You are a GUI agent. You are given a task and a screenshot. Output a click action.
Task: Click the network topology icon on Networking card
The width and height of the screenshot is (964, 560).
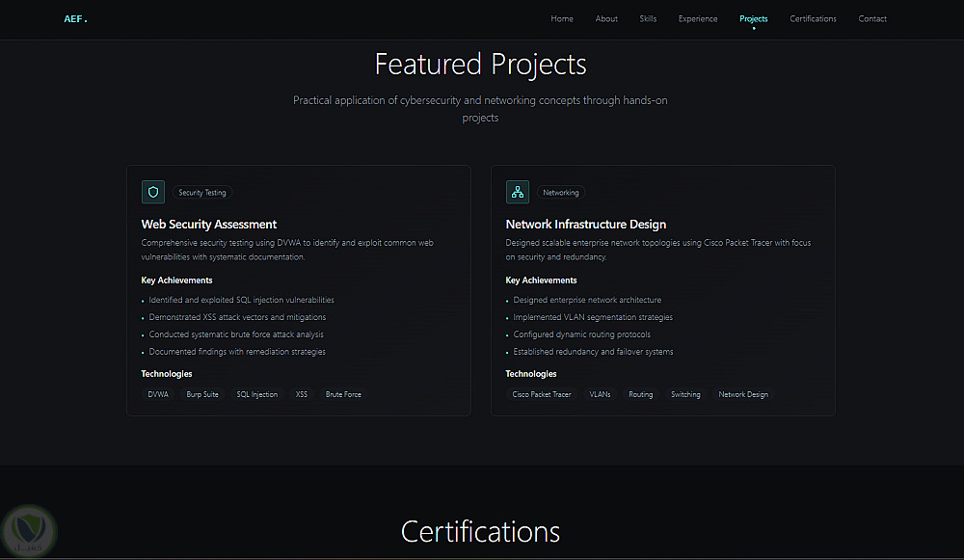click(x=518, y=192)
